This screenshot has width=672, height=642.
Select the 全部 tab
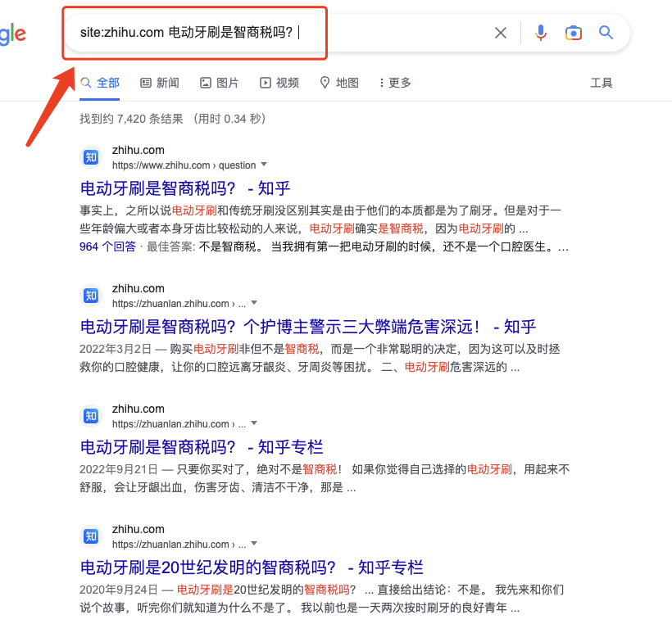click(x=99, y=83)
